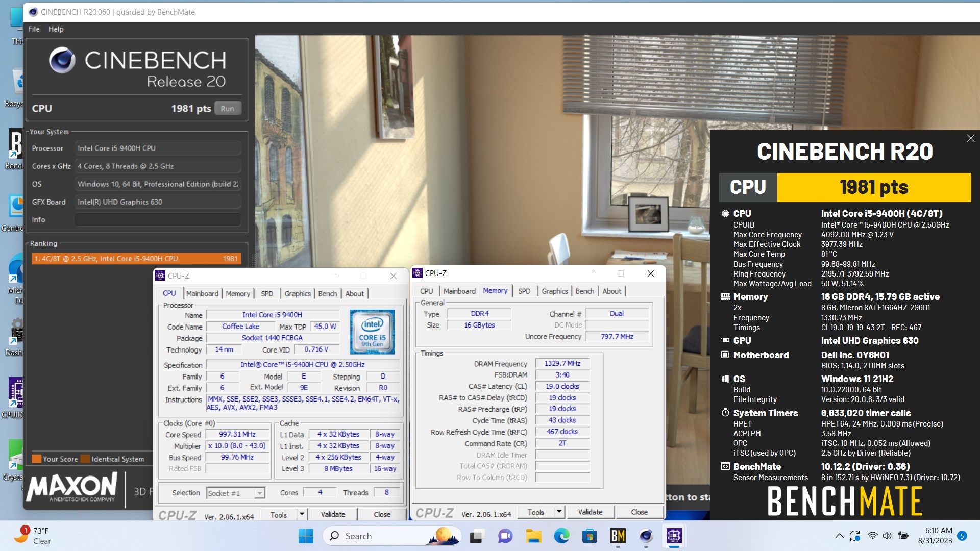Open the volume speaker tray icon
The height and width of the screenshot is (551, 980).
point(887,536)
